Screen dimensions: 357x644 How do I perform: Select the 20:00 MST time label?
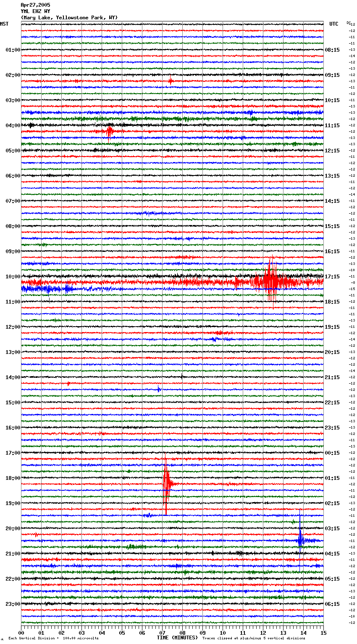pyautogui.click(x=13, y=529)
